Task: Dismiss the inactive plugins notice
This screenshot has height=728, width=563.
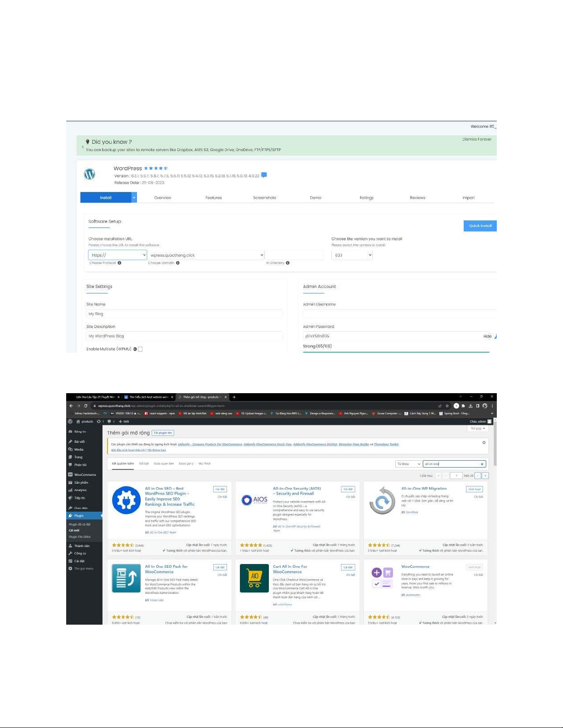Action: pyautogui.click(x=483, y=443)
